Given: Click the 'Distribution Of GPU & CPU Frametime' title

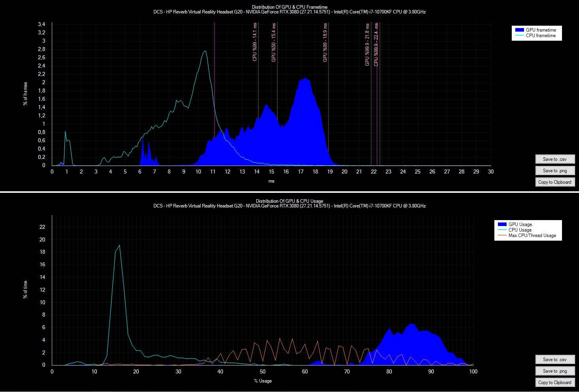Looking at the screenshot, I should coord(289,7).
